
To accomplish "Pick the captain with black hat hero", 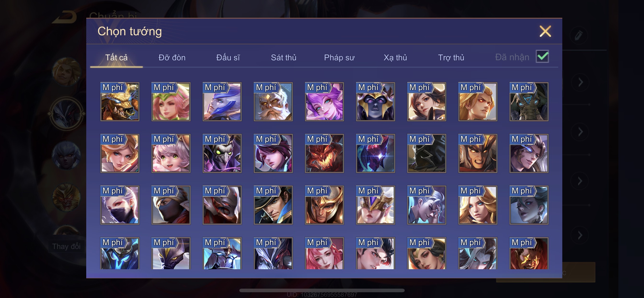I will point(273,205).
